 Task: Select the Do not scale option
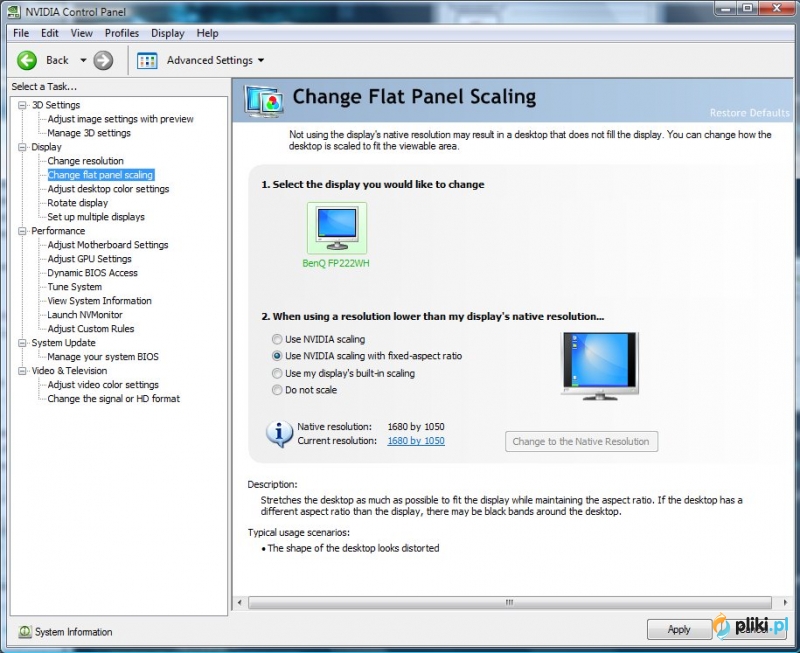[x=277, y=390]
